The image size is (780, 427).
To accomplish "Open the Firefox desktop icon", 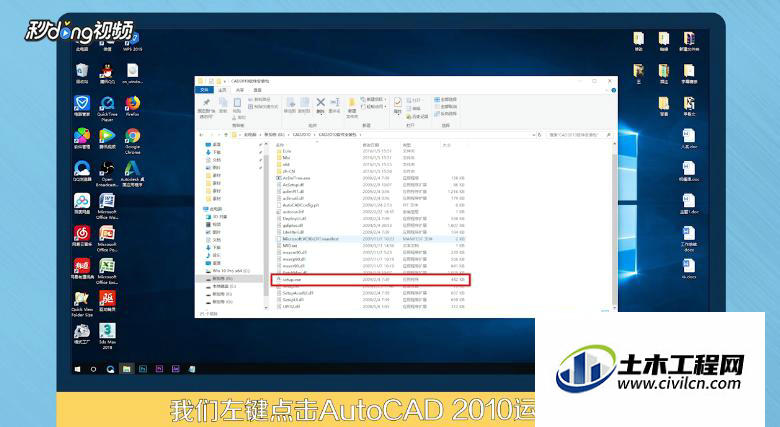I will click(132, 106).
